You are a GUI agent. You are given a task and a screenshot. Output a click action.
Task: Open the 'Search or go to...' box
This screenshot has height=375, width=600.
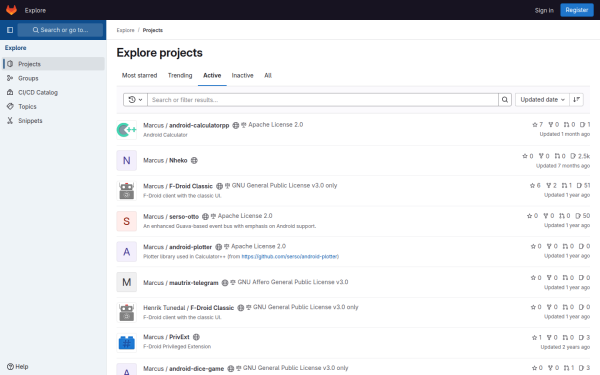click(x=60, y=30)
